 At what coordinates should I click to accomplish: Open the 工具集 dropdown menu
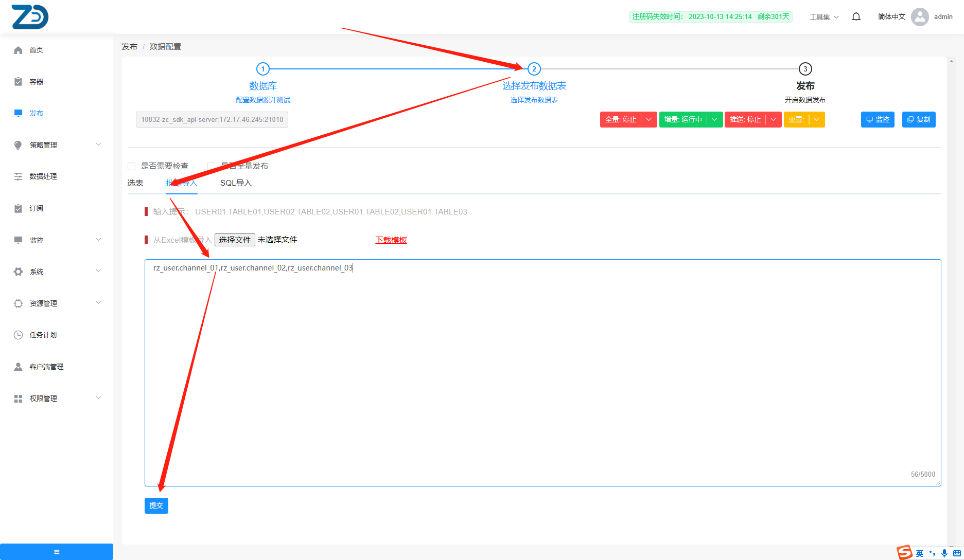coord(824,17)
